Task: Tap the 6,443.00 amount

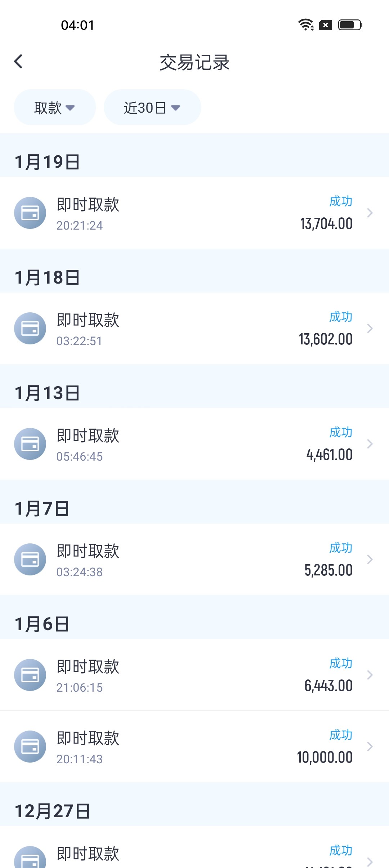Action: (328, 686)
